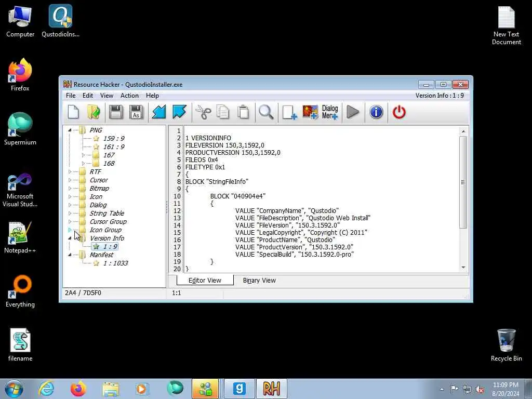Open Microsoft Visual Studio shortcut
This screenshot has width=532, height=399.
point(20,190)
